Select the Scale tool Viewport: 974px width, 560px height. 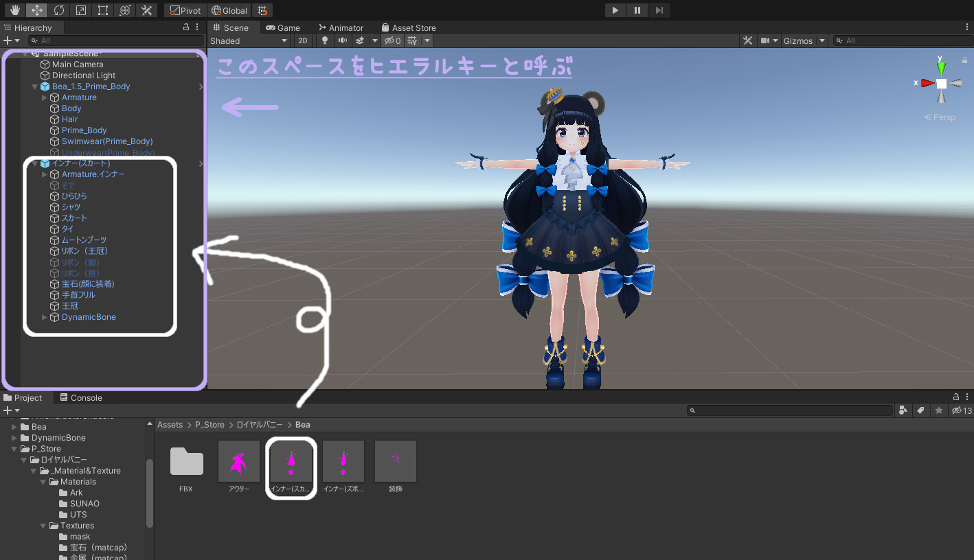(81, 10)
